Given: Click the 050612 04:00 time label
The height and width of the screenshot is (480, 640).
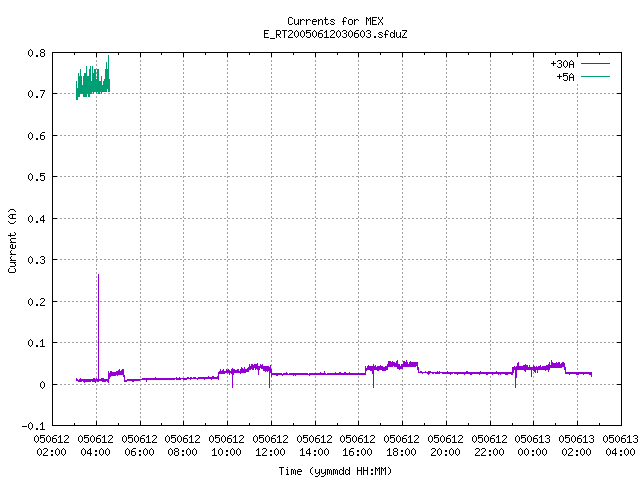Looking at the screenshot, I should click(96, 446).
